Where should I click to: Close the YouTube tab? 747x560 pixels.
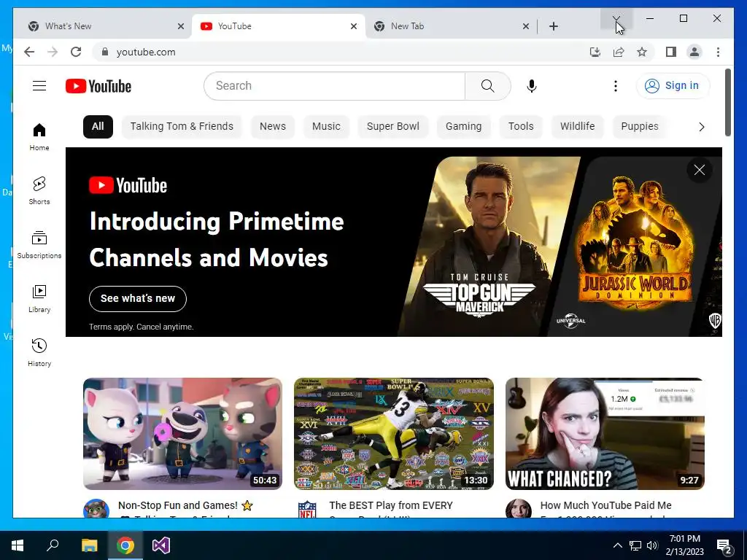click(354, 26)
